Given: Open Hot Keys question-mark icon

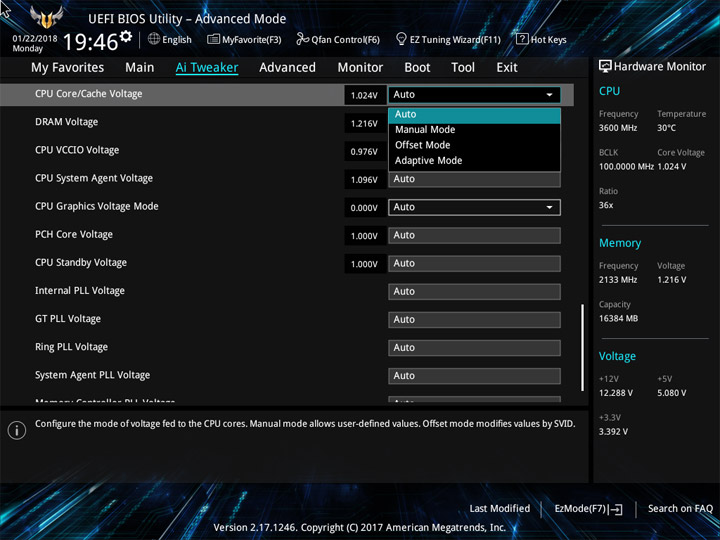Looking at the screenshot, I should pyautogui.click(x=522, y=39).
